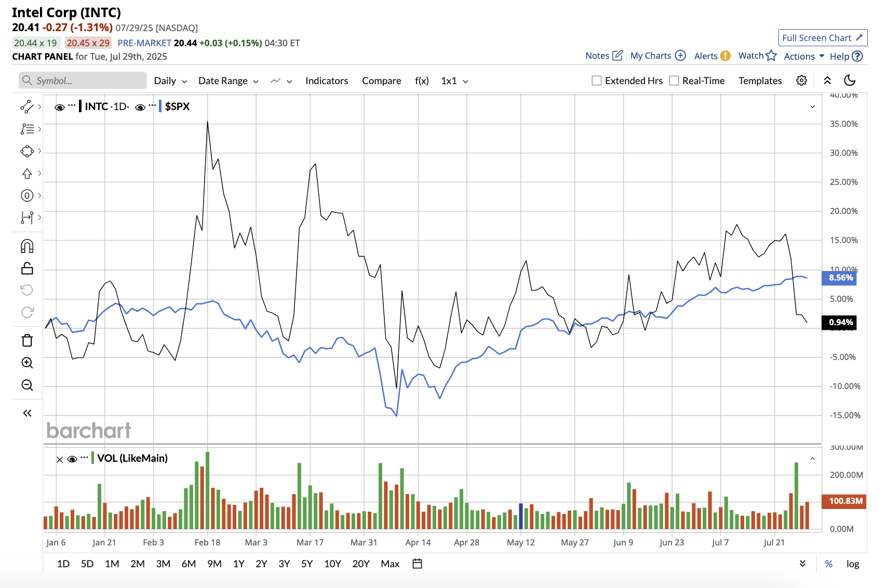Select the Max time range

[390, 564]
